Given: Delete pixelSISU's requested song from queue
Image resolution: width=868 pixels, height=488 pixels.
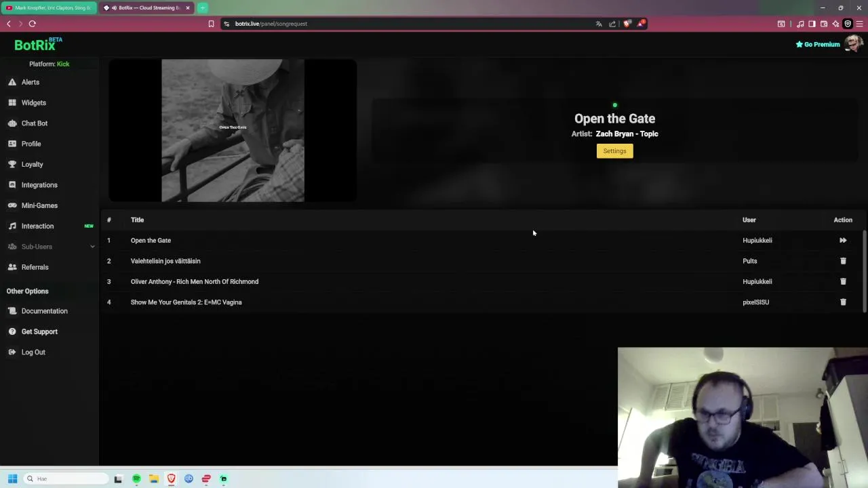Looking at the screenshot, I should (843, 302).
